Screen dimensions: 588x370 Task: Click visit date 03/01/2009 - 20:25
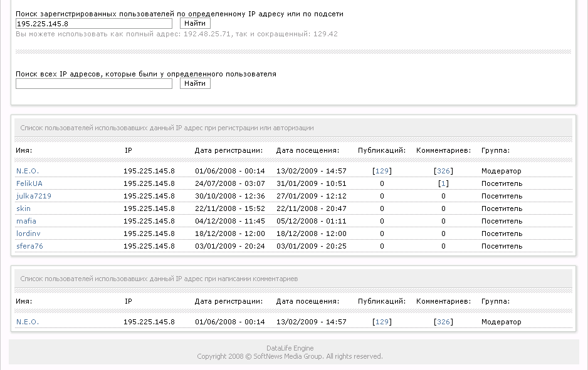coord(312,246)
